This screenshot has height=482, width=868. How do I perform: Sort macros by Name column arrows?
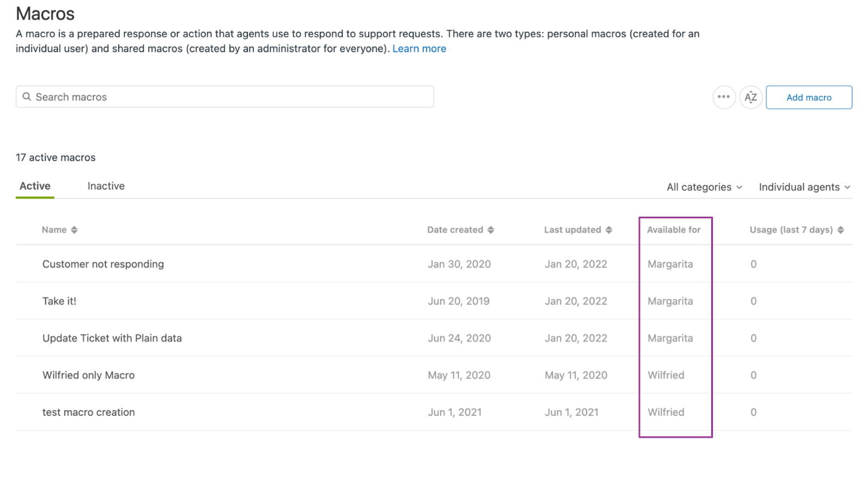click(74, 230)
